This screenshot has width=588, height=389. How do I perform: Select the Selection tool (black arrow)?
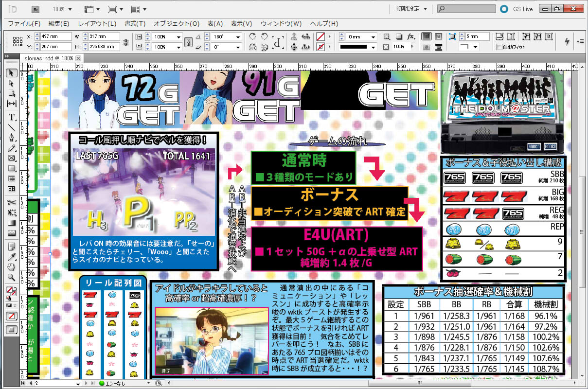pos(12,73)
